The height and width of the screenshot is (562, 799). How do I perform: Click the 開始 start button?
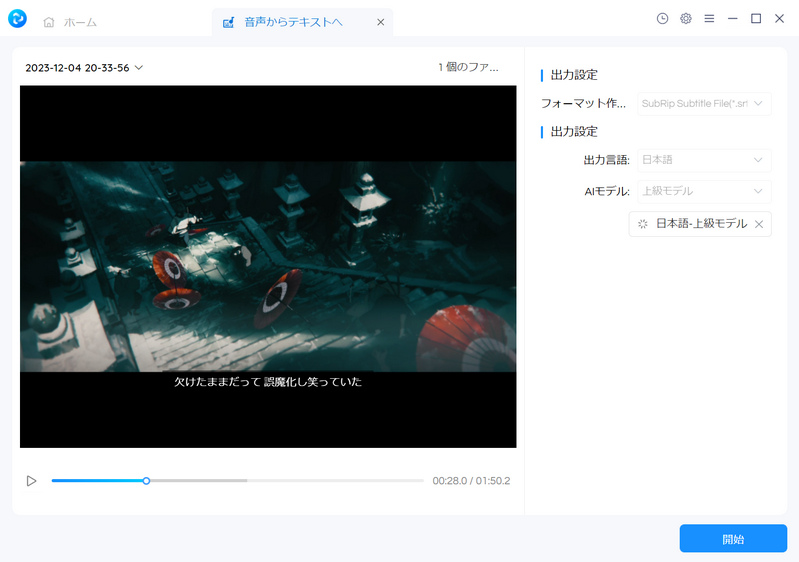click(733, 539)
